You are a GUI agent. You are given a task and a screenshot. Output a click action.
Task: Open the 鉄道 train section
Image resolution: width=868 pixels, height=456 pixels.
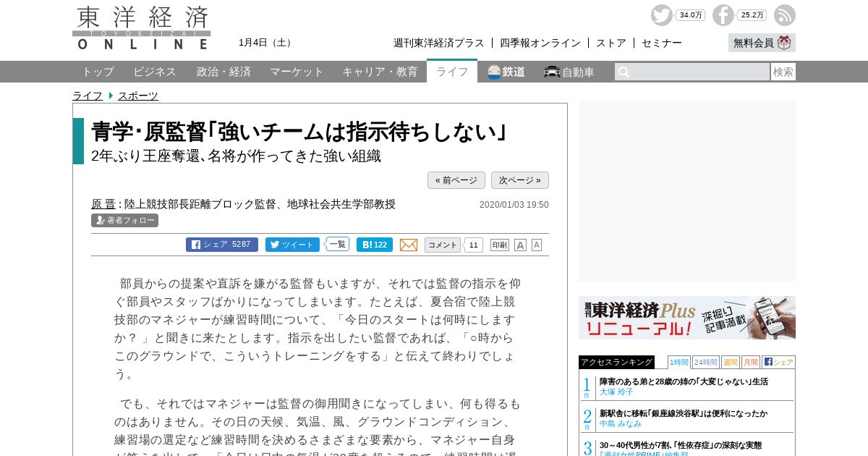pyautogui.click(x=506, y=72)
